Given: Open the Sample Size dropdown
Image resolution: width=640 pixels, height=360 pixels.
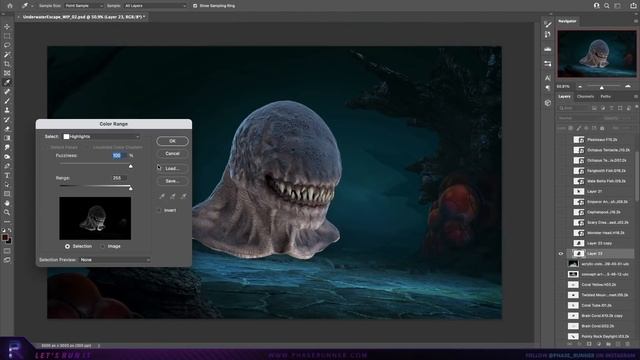Looking at the screenshot, I should (84, 6).
